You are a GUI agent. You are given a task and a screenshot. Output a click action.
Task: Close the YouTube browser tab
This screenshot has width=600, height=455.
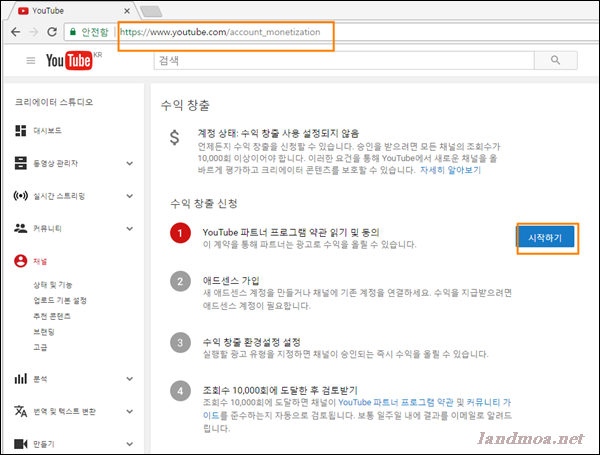(x=127, y=11)
